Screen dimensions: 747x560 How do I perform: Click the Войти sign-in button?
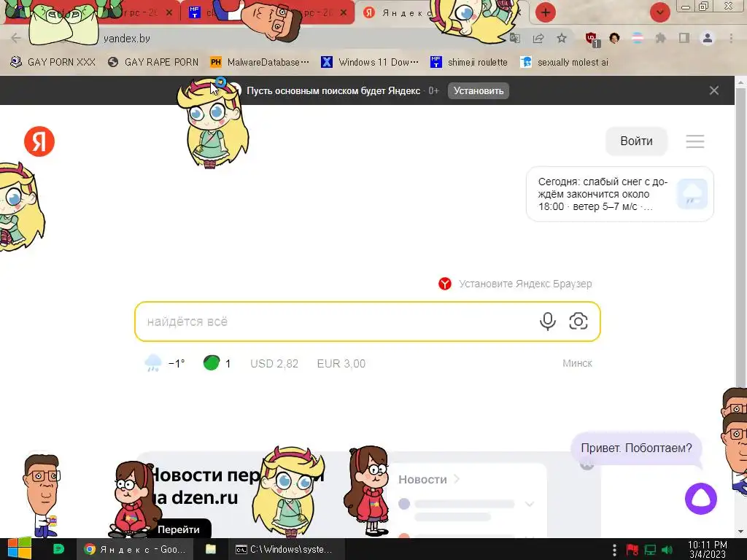636,141
